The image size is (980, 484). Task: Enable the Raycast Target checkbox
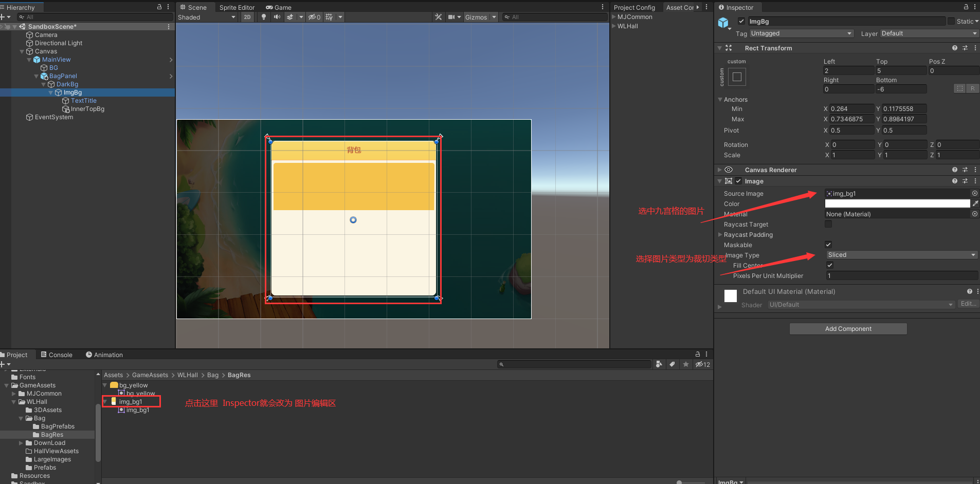[828, 224]
